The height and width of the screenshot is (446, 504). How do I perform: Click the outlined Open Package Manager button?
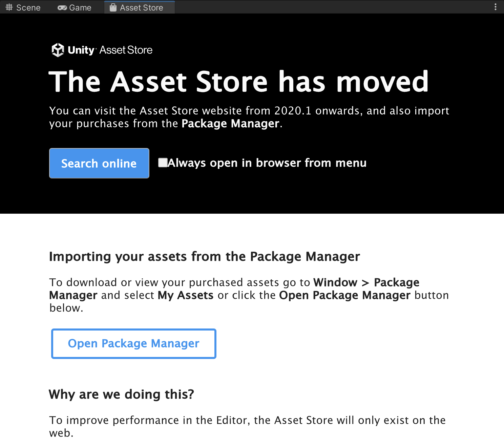[133, 343]
